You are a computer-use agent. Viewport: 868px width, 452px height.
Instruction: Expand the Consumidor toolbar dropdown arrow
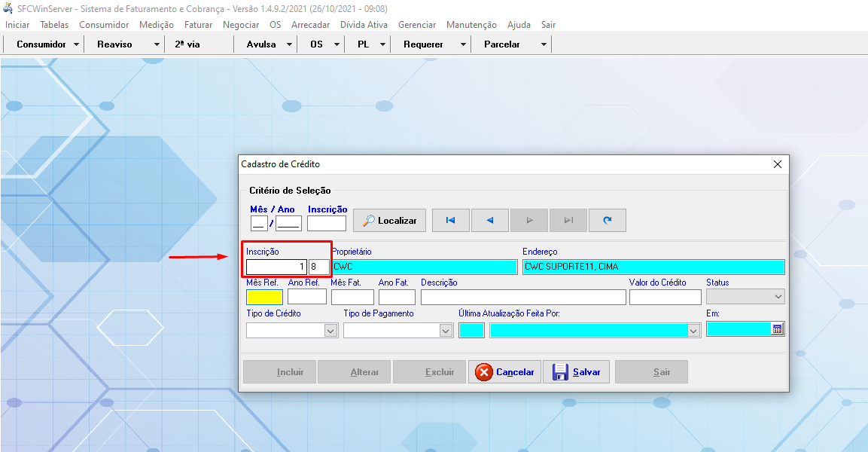click(76, 44)
